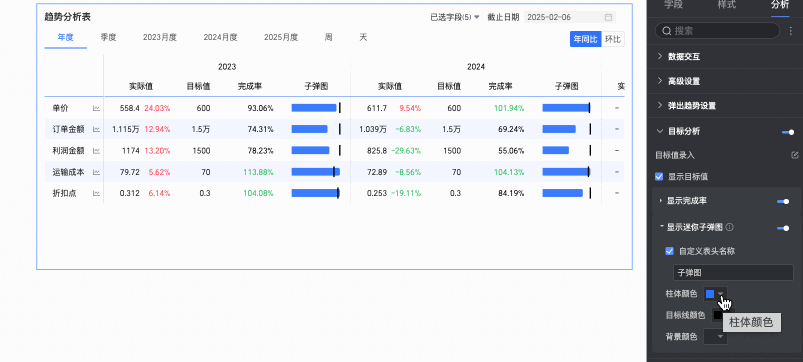Open the 柱体颜色 color dropdown

coord(715,294)
